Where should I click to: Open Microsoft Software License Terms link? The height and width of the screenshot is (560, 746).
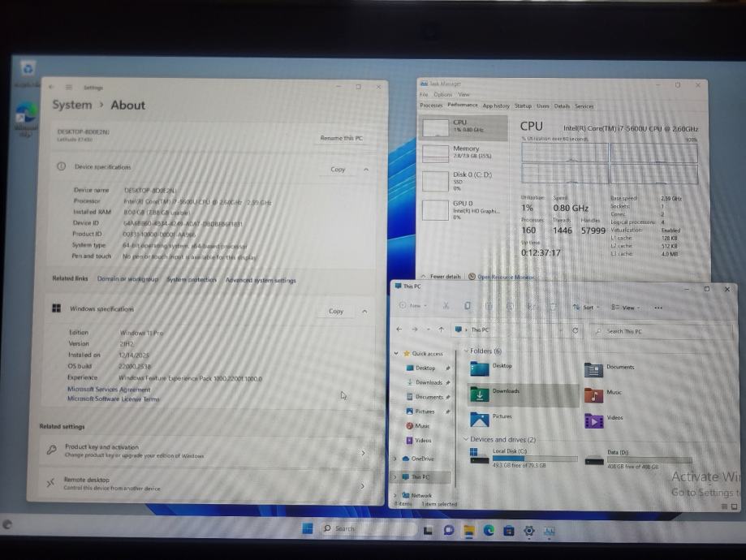(x=113, y=398)
